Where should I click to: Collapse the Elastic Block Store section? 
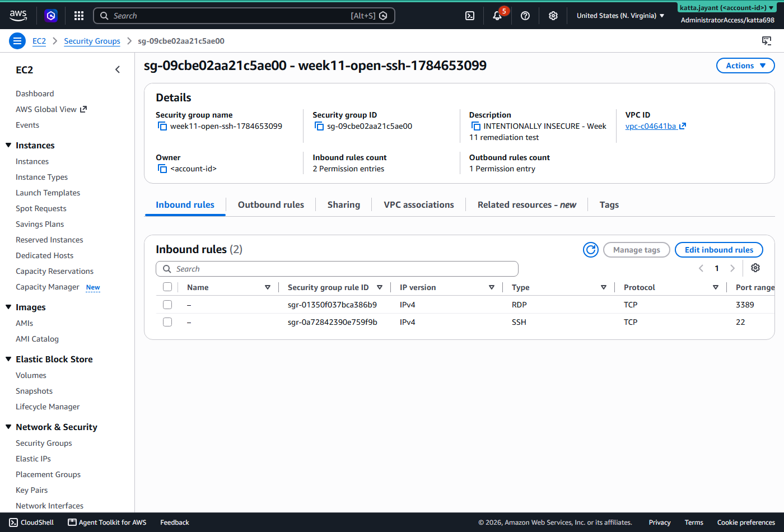tap(8, 359)
